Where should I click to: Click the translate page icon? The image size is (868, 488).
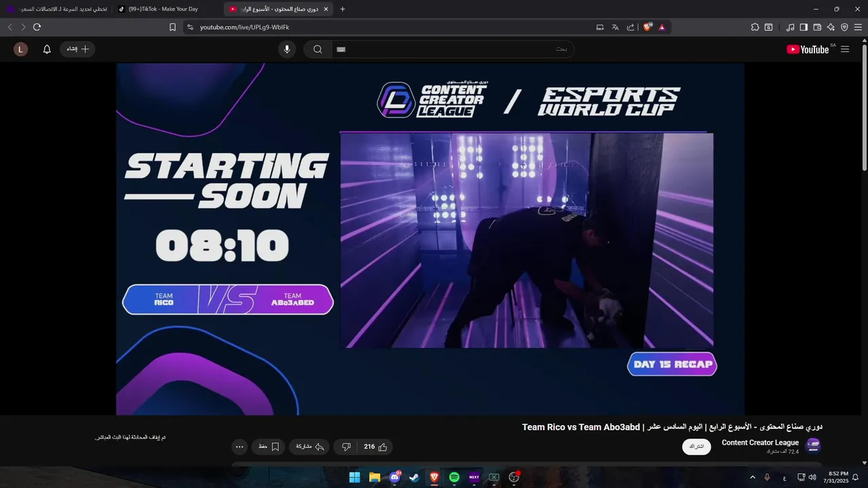pos(615,27)
